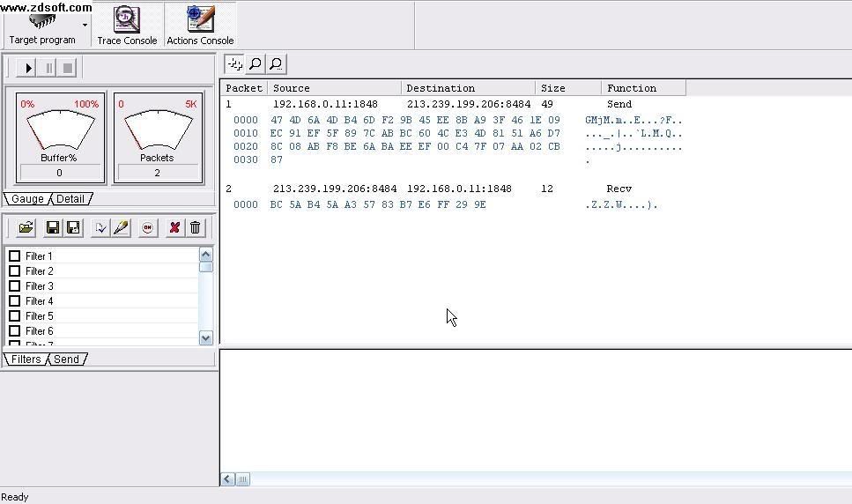Click the red X delete filter icon
This screenshot has width=852, height=504.
(174, 228)
